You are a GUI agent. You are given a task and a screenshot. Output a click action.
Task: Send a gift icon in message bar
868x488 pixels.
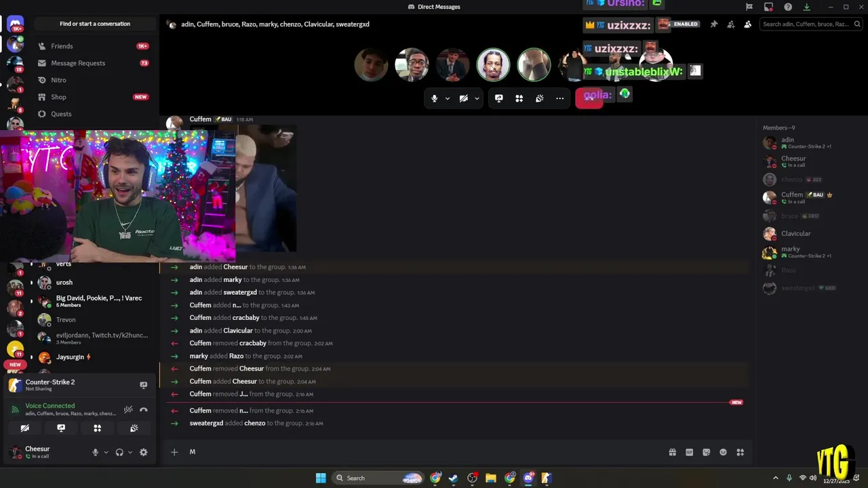tap(673, 452)
